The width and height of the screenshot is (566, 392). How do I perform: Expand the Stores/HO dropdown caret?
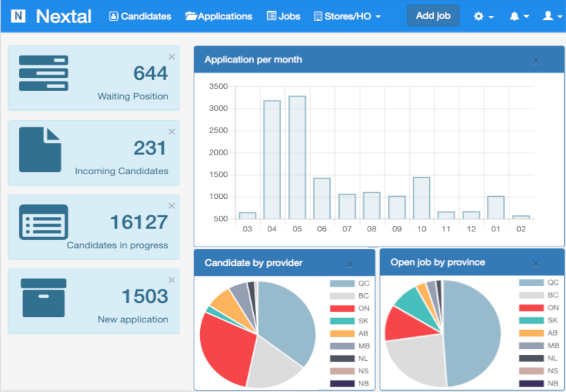click(x=378, y=17)
